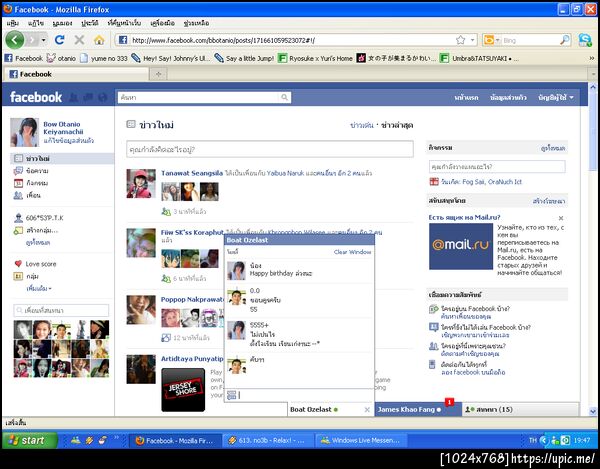600x469 pixels.
Task: Open Messages item in left sidebar
Action: (31, 171)
